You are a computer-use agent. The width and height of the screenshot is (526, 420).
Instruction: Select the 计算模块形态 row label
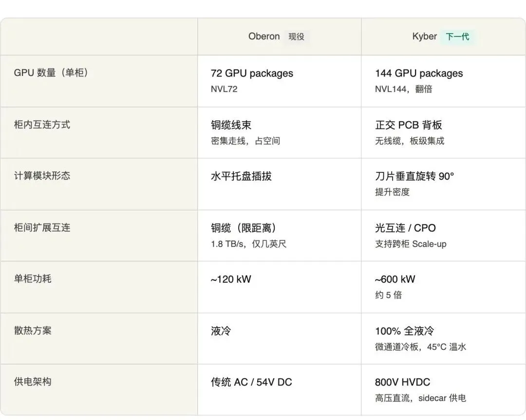(42, 176)
